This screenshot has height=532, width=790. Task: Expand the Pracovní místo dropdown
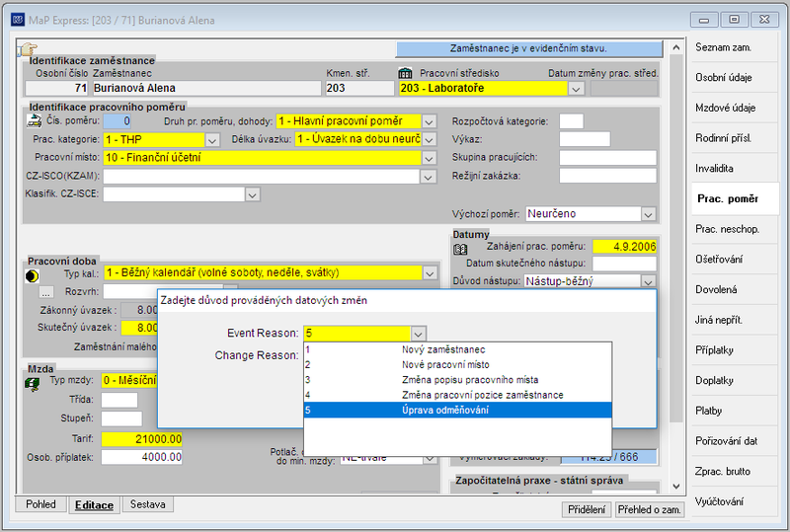[x=429, y=158]
